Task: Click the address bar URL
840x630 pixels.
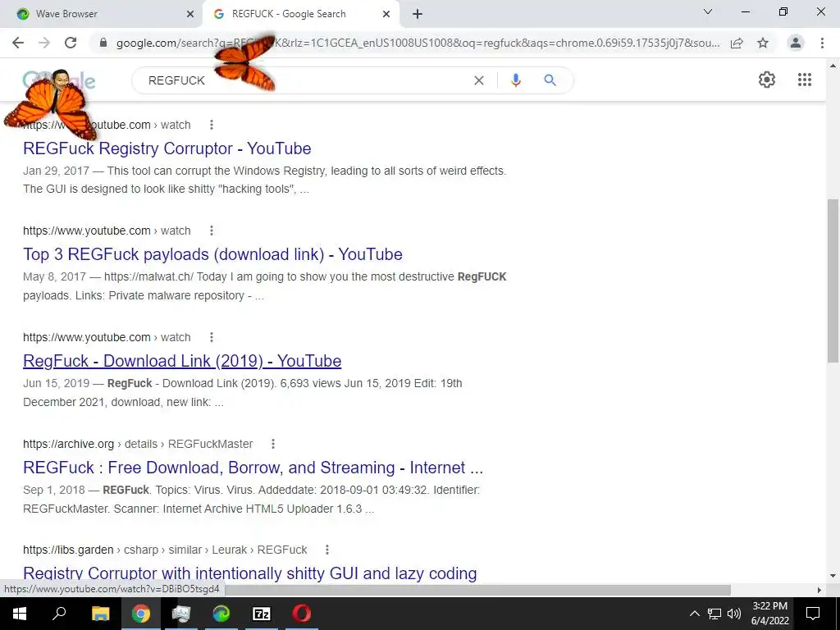Action: point(418,43)
